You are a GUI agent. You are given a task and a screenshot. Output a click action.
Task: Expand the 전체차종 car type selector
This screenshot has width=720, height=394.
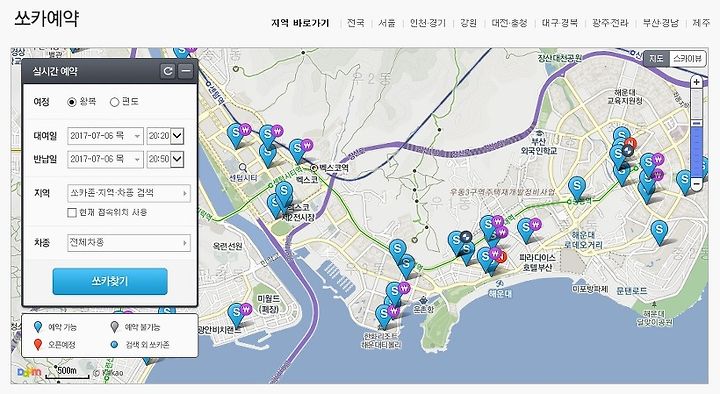coord(129,243)
